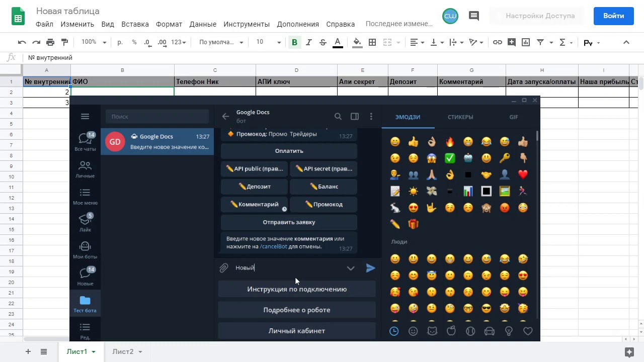Open the Файл menu

coord(44,24)
